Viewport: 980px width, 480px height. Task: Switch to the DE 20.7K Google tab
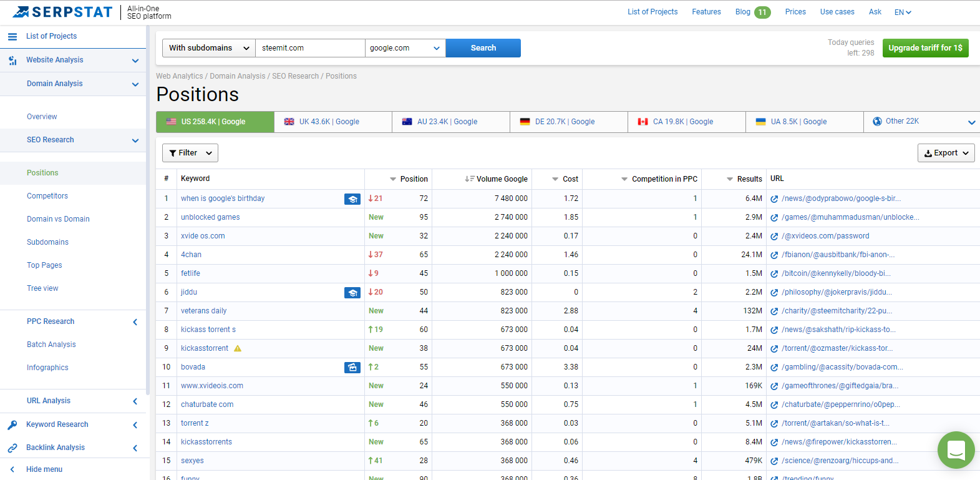point(569,122)
